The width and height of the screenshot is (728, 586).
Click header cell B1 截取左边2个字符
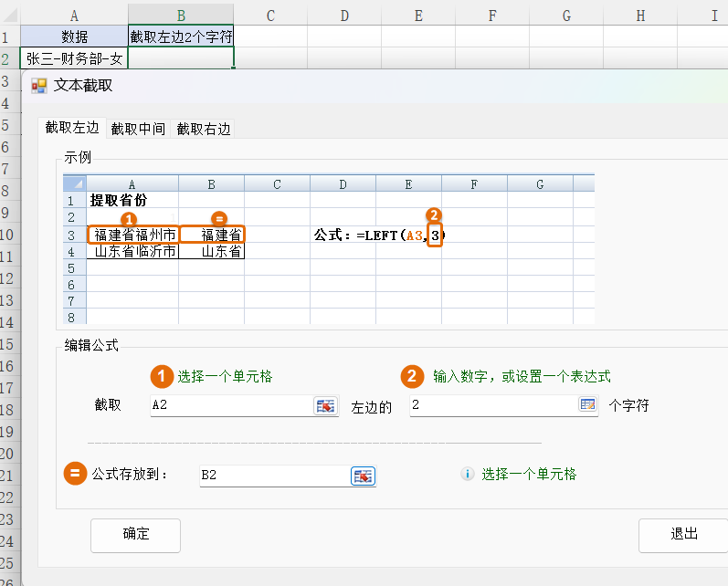tap(181, 37)
